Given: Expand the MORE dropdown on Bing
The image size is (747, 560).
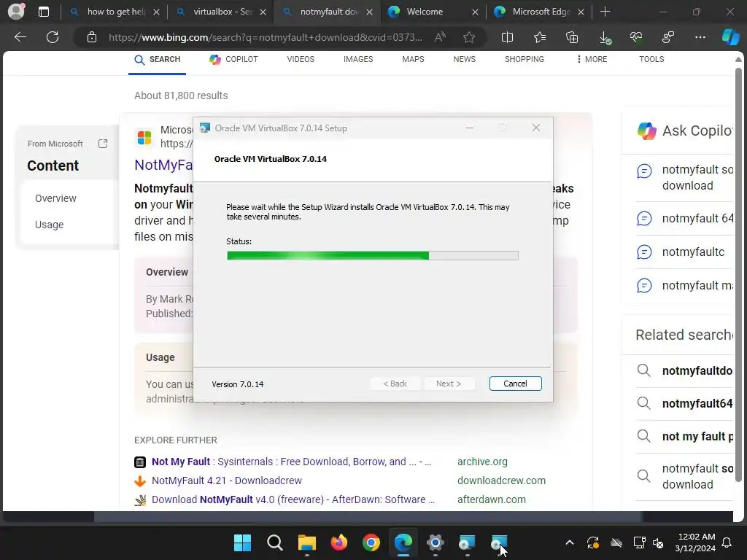Looking at the screenshot, I should click(x=592, y=60).
